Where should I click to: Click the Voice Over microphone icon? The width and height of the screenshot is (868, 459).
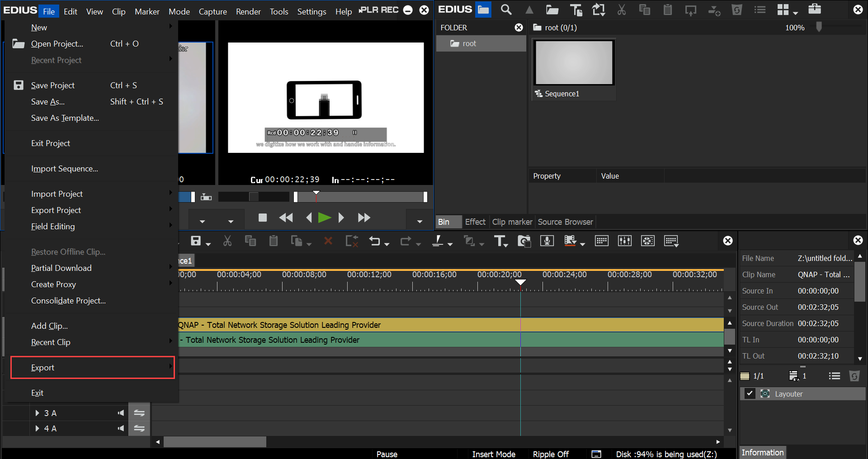coord(547,241)
